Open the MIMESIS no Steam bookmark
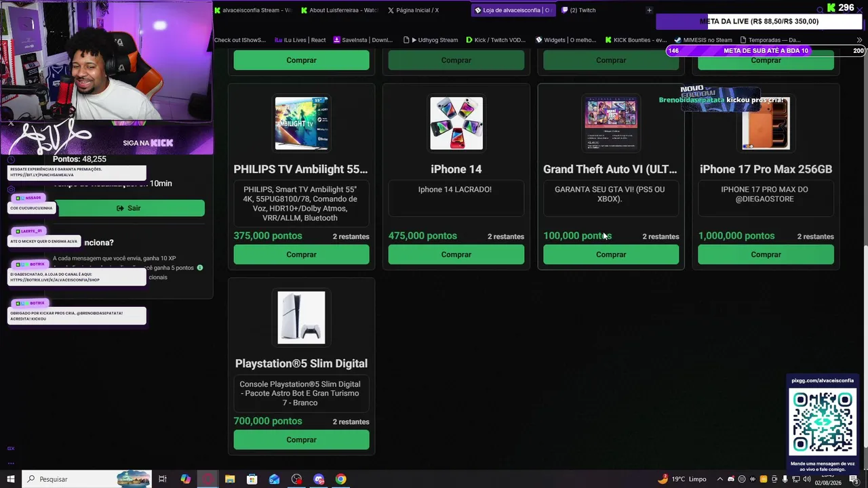868x488 pixels. [703, 40]
